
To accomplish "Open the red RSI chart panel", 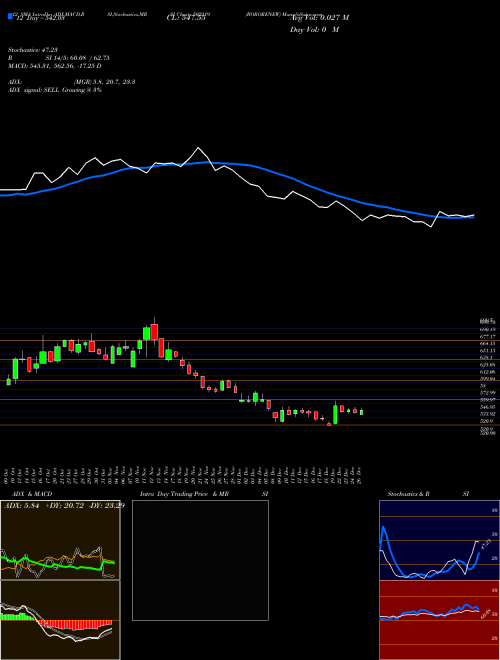I will tap(439, 620).
